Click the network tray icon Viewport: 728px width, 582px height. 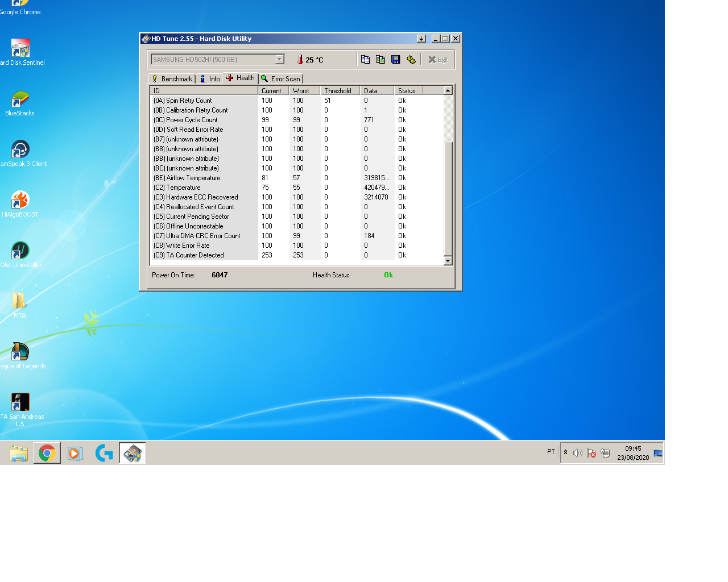[x=605, y=453]
